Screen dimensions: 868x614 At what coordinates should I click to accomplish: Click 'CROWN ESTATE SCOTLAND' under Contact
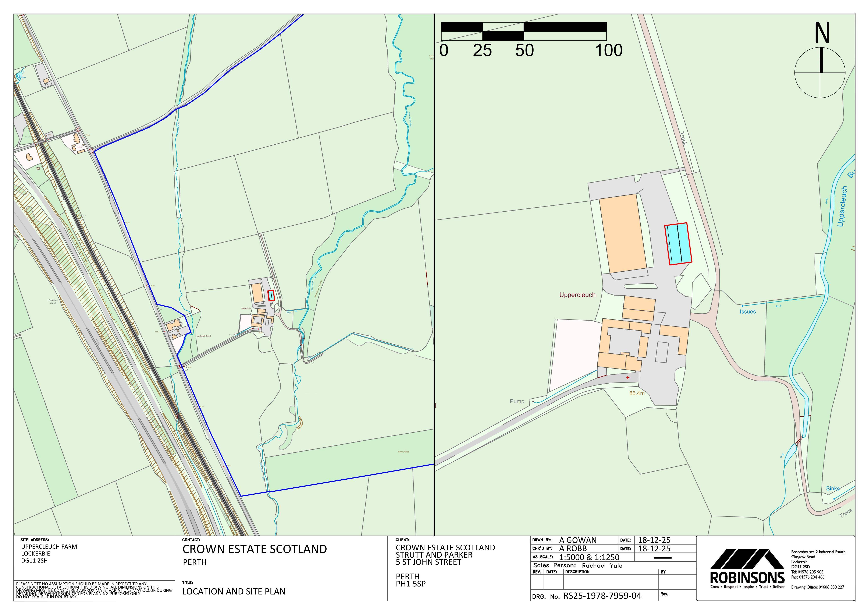click(255, 549)
